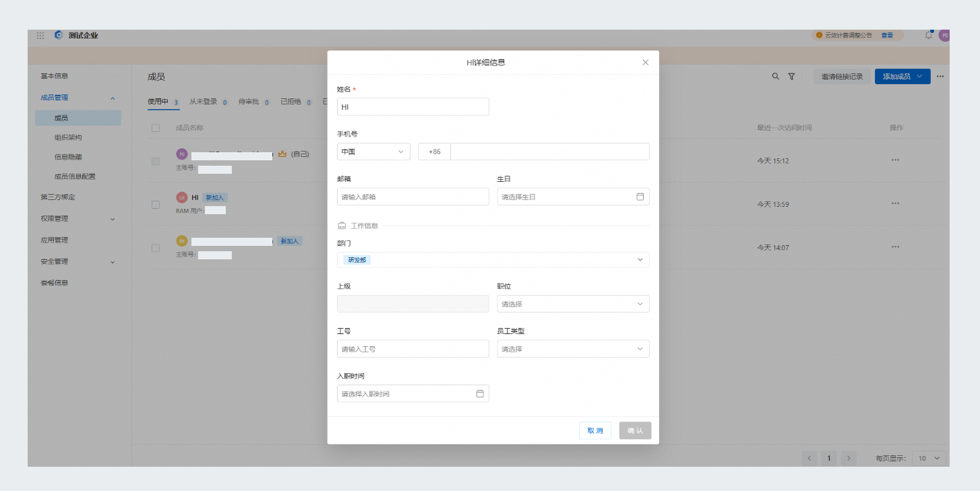Open 应用管理 in the sidebar

point(54,240)
